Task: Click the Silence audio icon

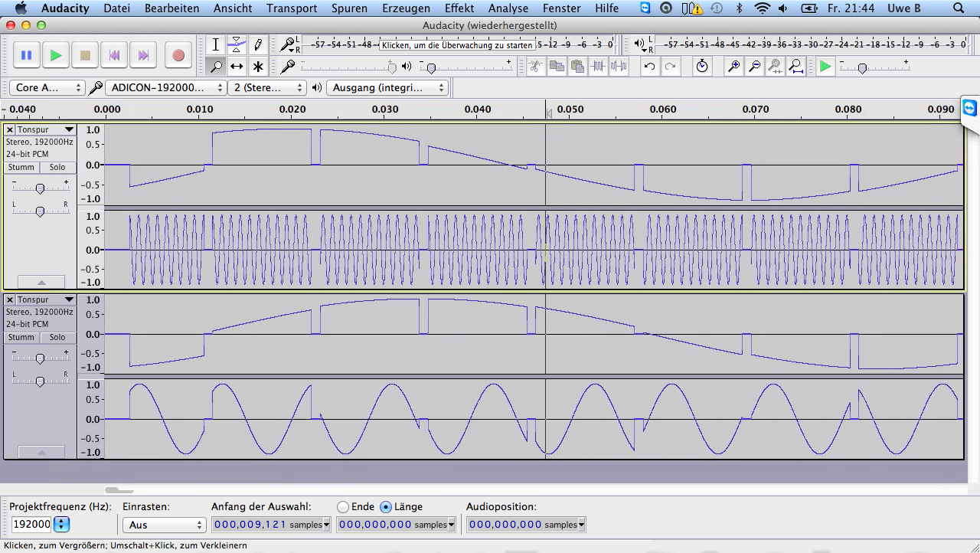Action: coord(619,66)
